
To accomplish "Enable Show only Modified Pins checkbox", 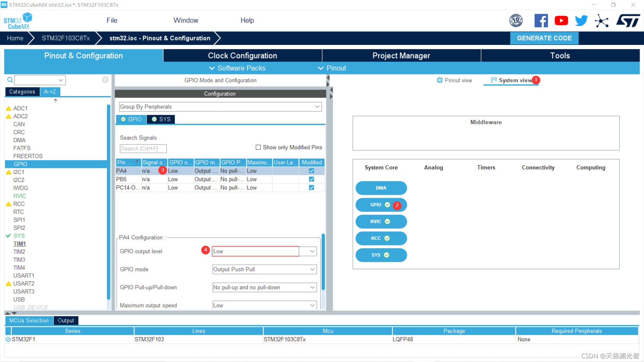I will pyautogui.click(x=258, y=147).
